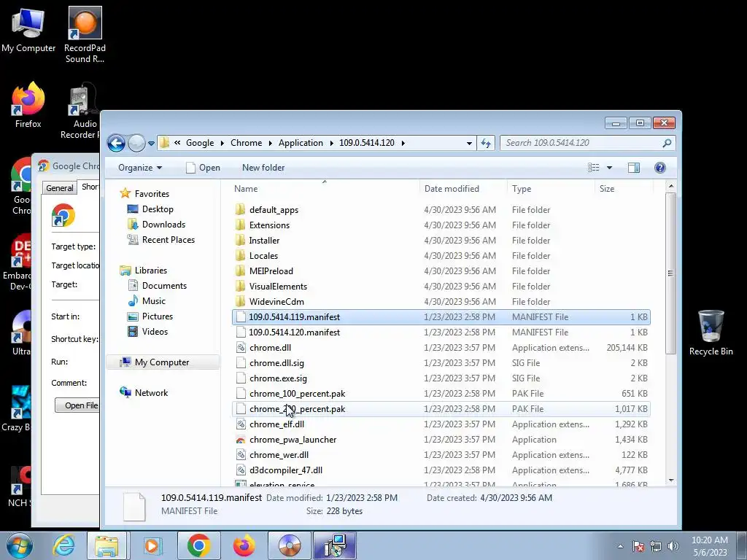Click the Change your view icon
The width and height of the screenshot is (747, 560).
tap(594, 168)
